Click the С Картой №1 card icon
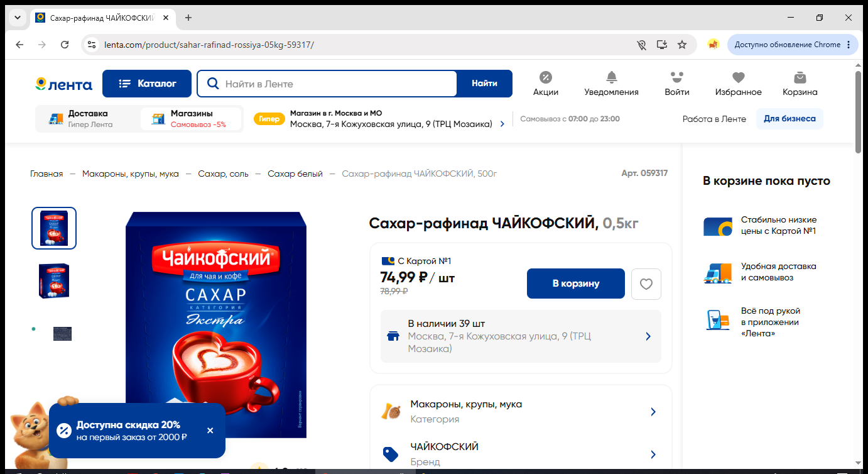The height and width of the screenshot is (474, 868). click(x=388, y=262)
